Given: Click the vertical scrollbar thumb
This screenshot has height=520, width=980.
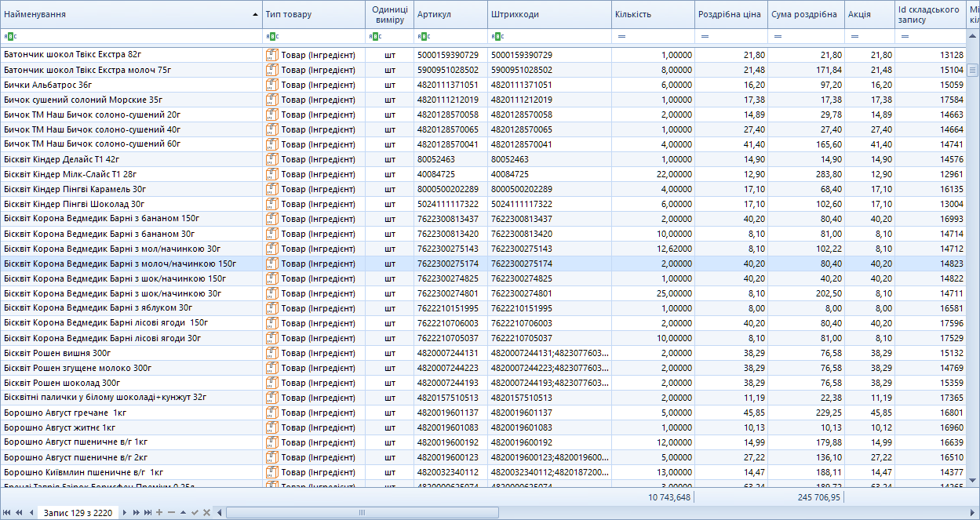Looking at the screenshot, I should [973, 70].
